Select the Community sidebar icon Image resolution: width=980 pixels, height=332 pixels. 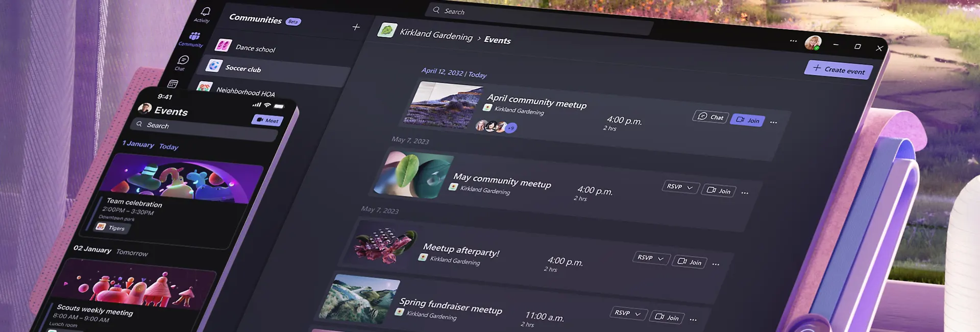(x=194, y=36)
